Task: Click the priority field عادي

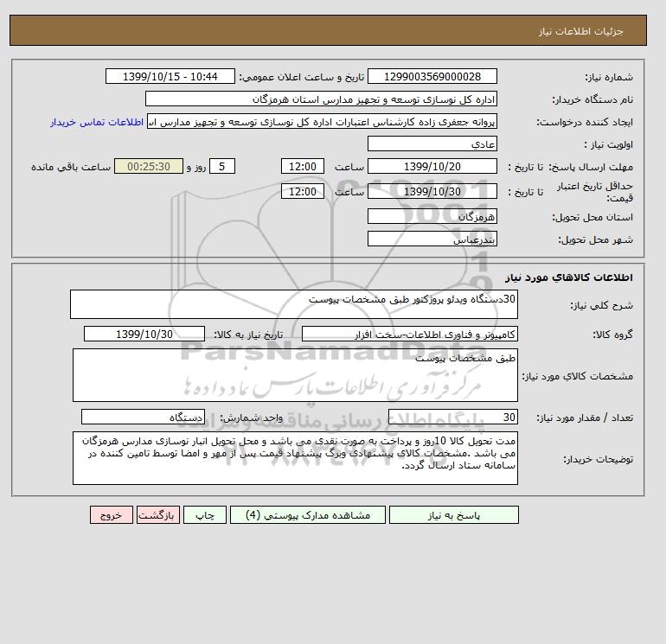Action: point(432,143)
